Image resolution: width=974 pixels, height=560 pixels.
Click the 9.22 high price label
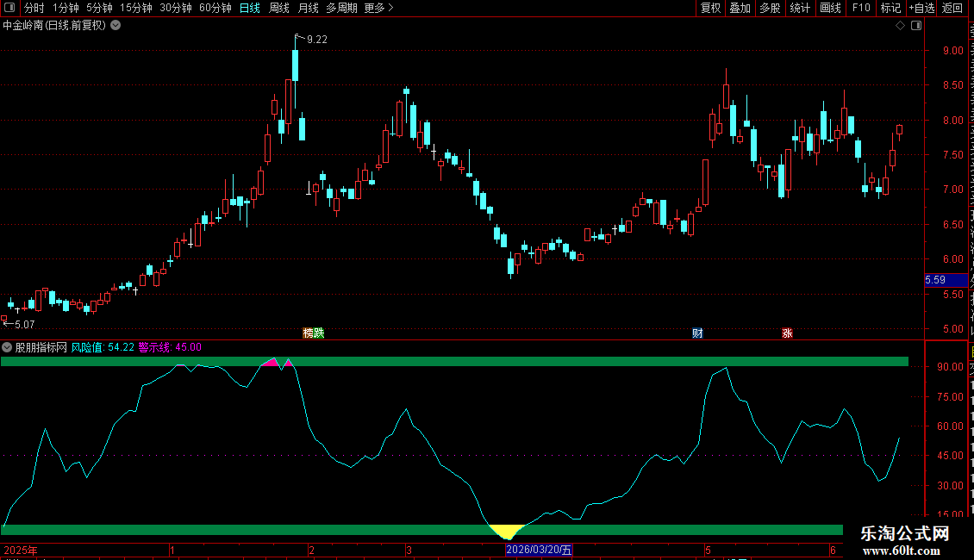click(317, 39)
